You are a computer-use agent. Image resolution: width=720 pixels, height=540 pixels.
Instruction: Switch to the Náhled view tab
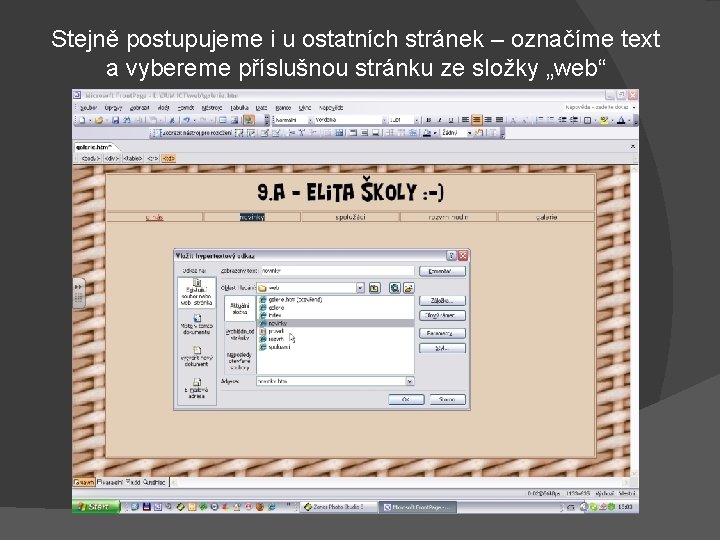coord(154,482)
